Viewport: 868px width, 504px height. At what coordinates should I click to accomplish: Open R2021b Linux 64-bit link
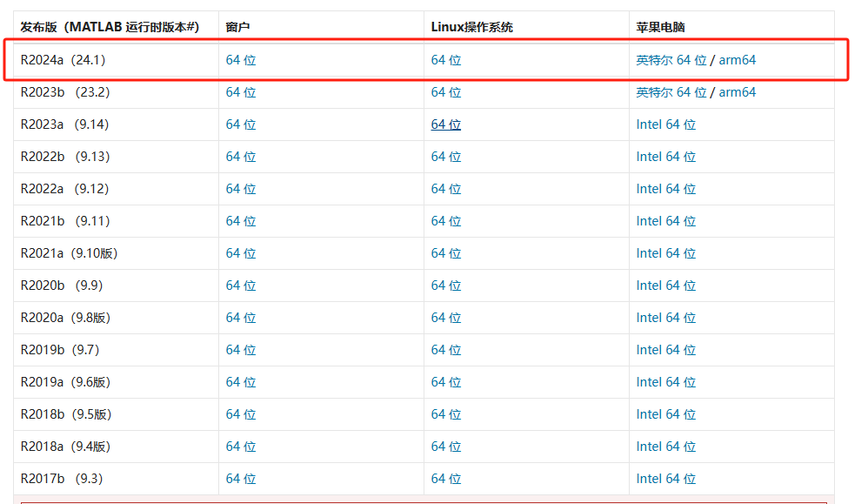[x=446, y=220]
